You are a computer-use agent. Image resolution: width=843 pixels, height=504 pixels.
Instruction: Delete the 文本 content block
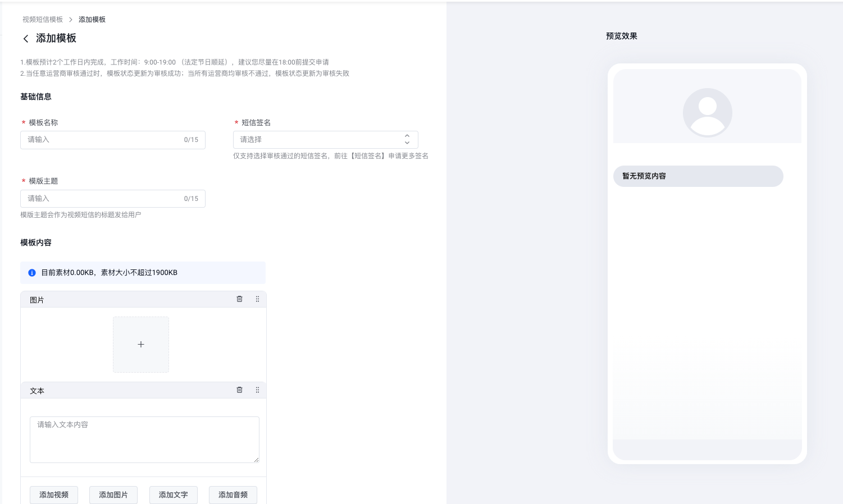[x=239, y=390]
